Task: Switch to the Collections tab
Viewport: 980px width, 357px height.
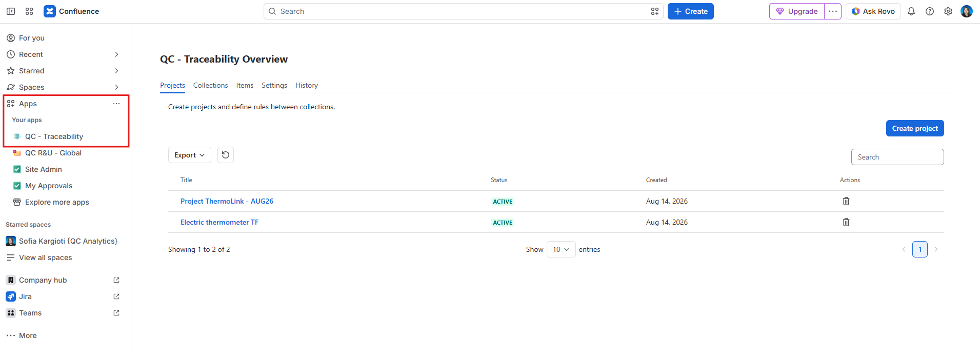Action: pos(210,85)
